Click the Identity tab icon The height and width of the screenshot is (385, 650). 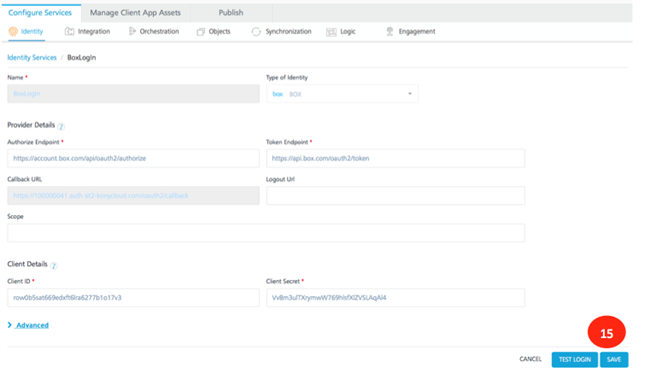(13, 31)
